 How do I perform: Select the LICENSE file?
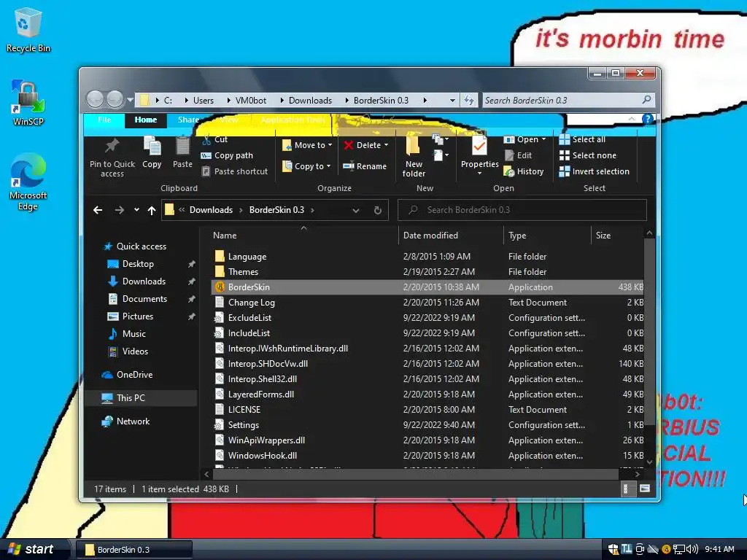tap(427, 410)
